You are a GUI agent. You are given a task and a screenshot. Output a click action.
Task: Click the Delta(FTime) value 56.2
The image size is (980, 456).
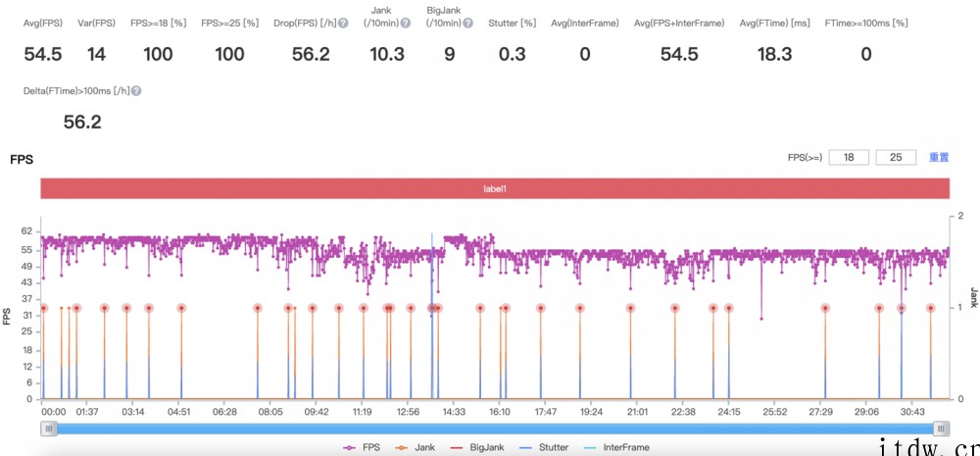82,122
